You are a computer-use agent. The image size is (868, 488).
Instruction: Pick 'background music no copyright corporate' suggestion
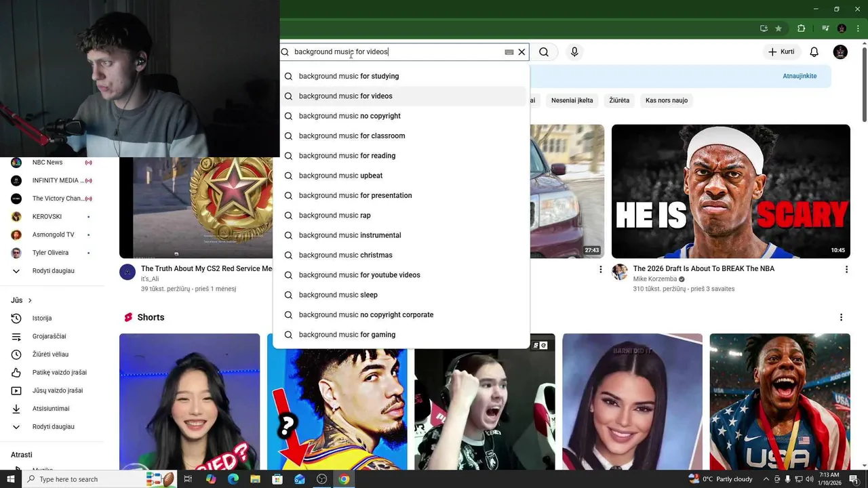point(401,314)
